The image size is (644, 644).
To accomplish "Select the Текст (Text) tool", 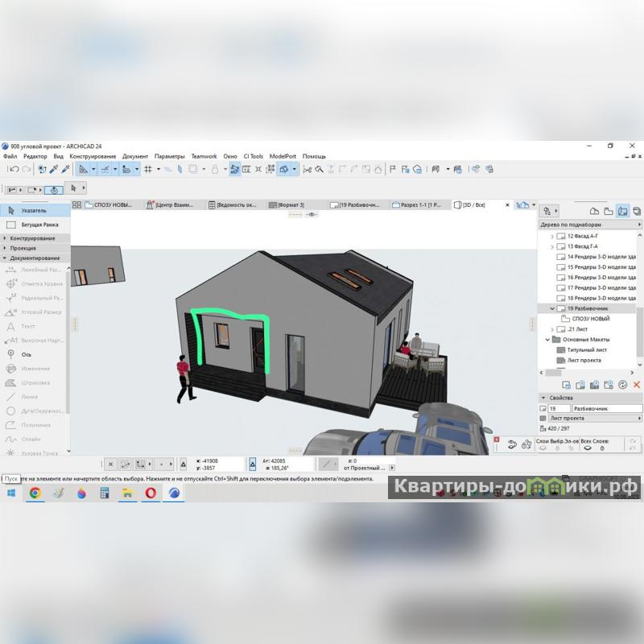I will (x=27, y=326).
